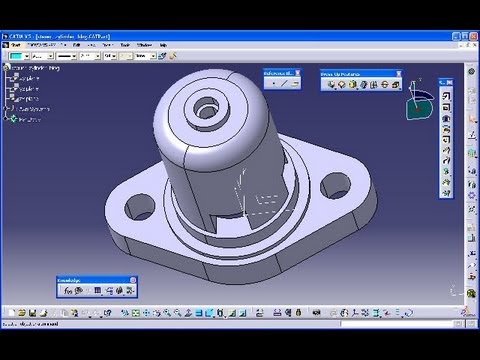
Task: Toggle the Hide/Show icon
Action: click(232, 313)
